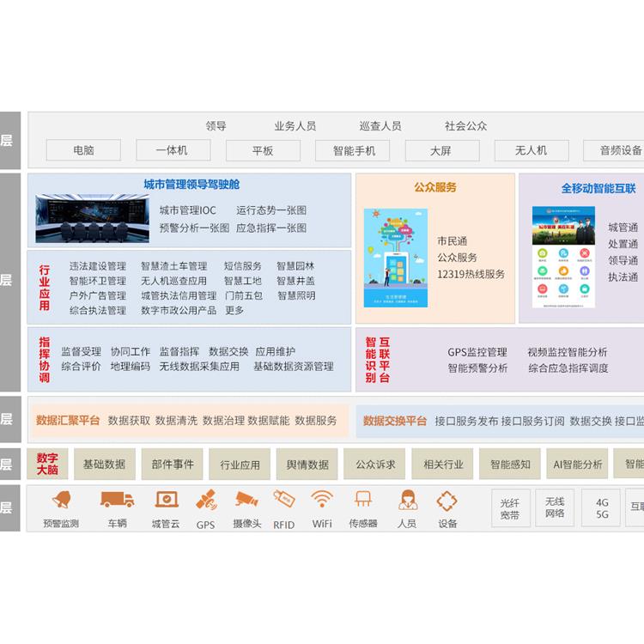Click the 公众服务 app poster image

(x=395, y=258)
